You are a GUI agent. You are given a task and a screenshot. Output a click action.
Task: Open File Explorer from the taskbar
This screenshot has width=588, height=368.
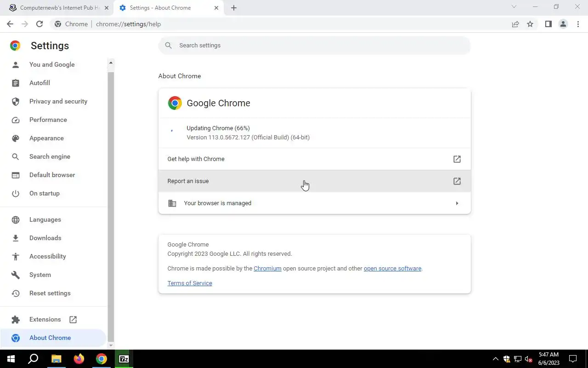(x=56, y=359)
